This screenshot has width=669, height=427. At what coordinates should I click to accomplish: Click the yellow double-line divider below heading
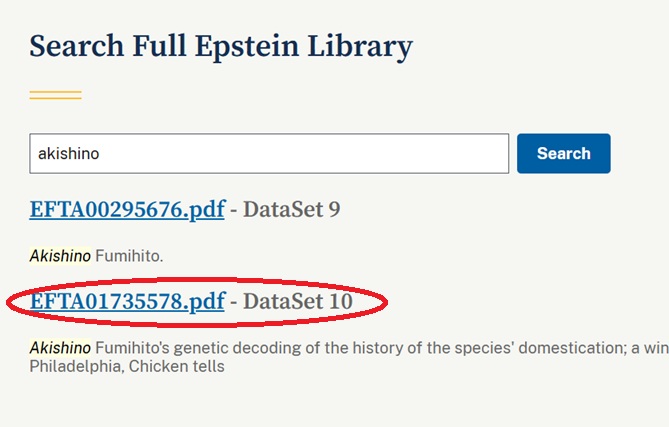click(55, 95)
